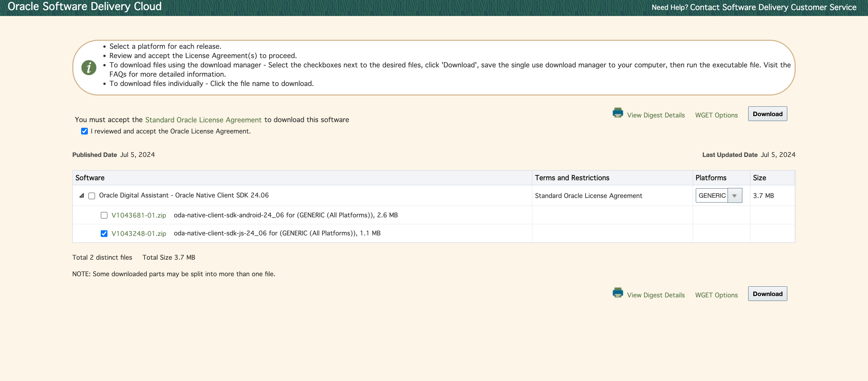This screenshot has width=868, height=381.
Task: Download the V1043248-01.zip file link
Action: (139, 234)
